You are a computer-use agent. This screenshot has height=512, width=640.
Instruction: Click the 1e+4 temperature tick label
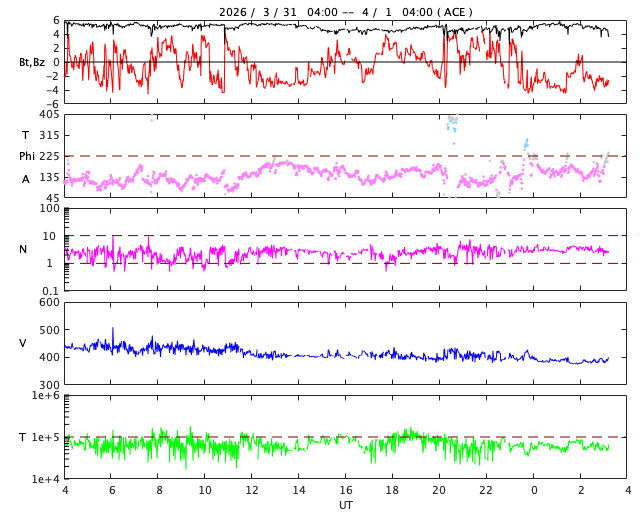point(46,479)
